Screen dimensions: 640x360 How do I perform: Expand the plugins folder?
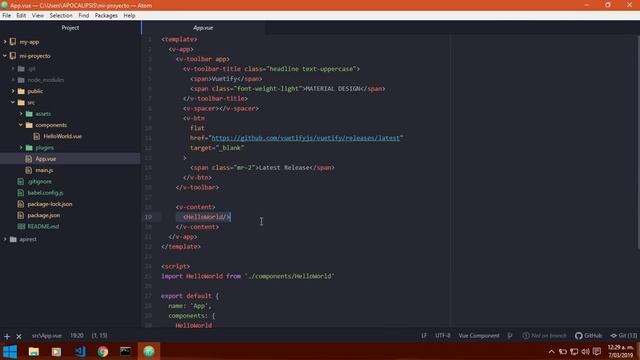(21, 148)
